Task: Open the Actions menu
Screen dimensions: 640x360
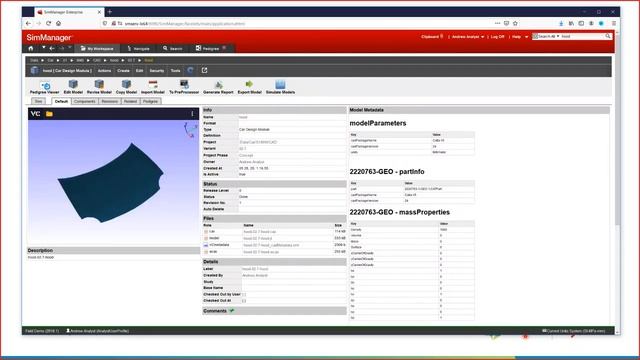Action: [x=104, y=71]
